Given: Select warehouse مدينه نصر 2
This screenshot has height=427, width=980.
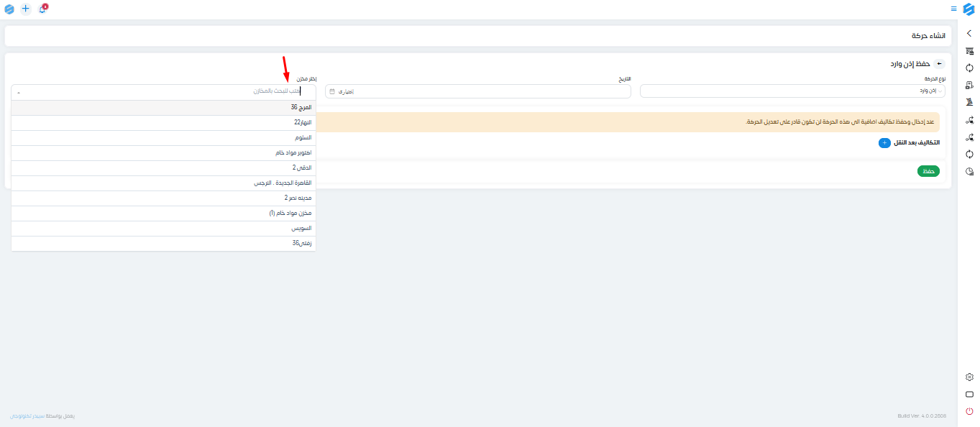Looking at the screenshot, I should click(163, 198).
